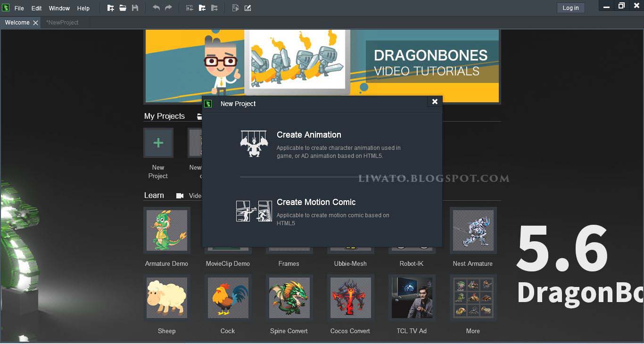Open the TCL TV Ad sample
The image size is (644, 344).
tap(412, 298)
